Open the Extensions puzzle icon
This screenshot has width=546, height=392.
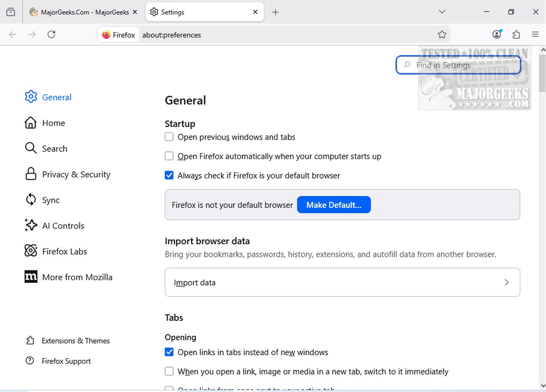pyautogui.click(x=516, y=34)
